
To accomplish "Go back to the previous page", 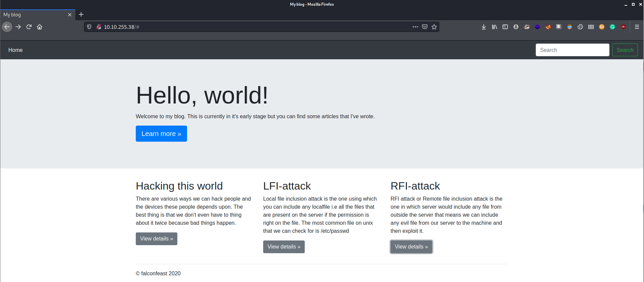I will (7, 27).
